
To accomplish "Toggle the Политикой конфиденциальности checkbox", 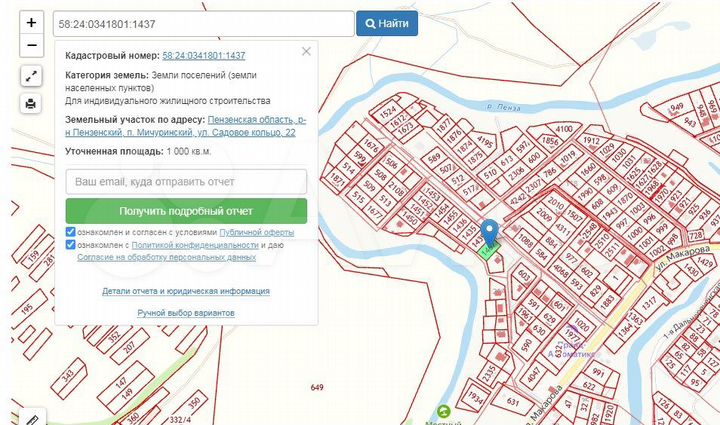I will pyautogui.click(x=70, y=244).
